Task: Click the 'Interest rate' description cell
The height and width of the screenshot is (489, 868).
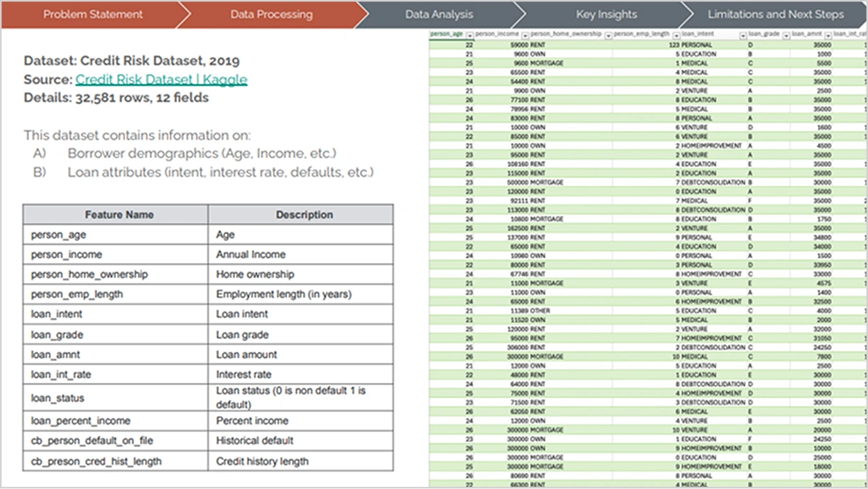Action: click(301, 375)
